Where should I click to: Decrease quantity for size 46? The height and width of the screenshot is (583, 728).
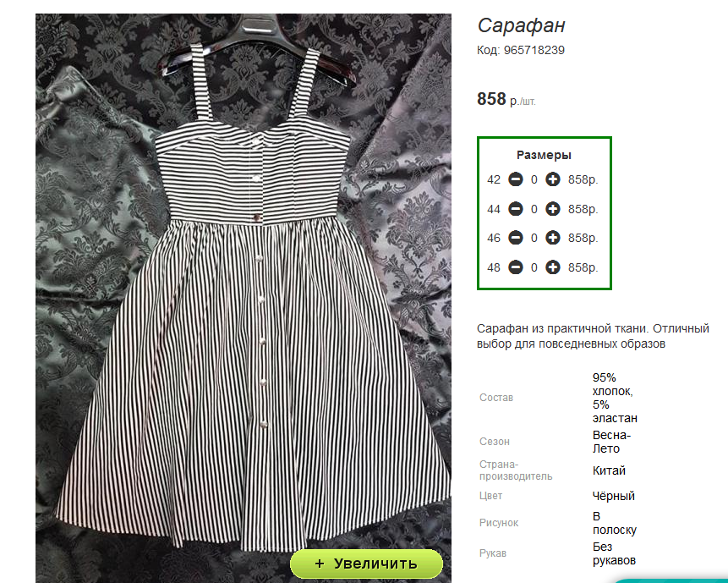coord(516,238)
